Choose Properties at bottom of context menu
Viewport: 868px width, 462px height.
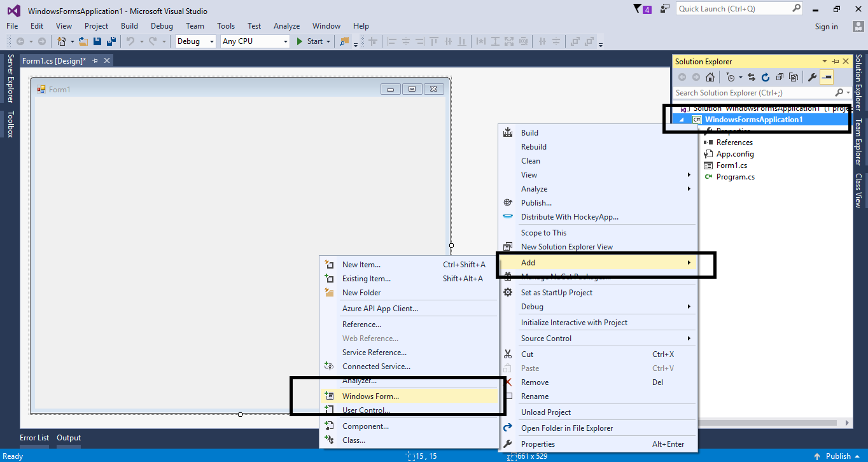(x=598, y=444)
